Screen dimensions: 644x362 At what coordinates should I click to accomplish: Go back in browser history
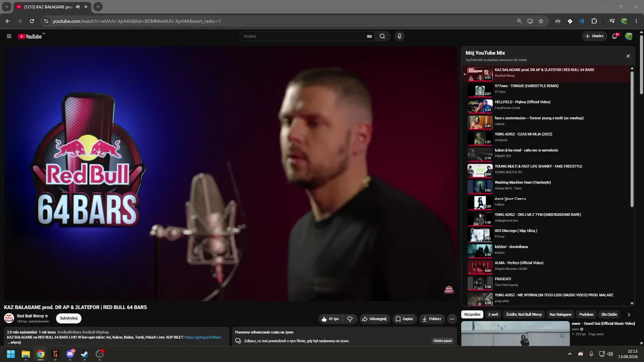tap(8, 21)
